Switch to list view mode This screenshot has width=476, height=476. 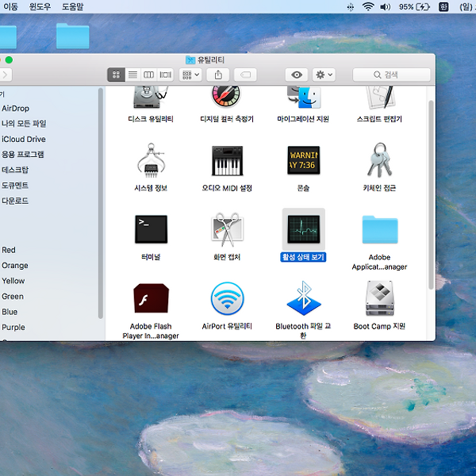[132, 75]
